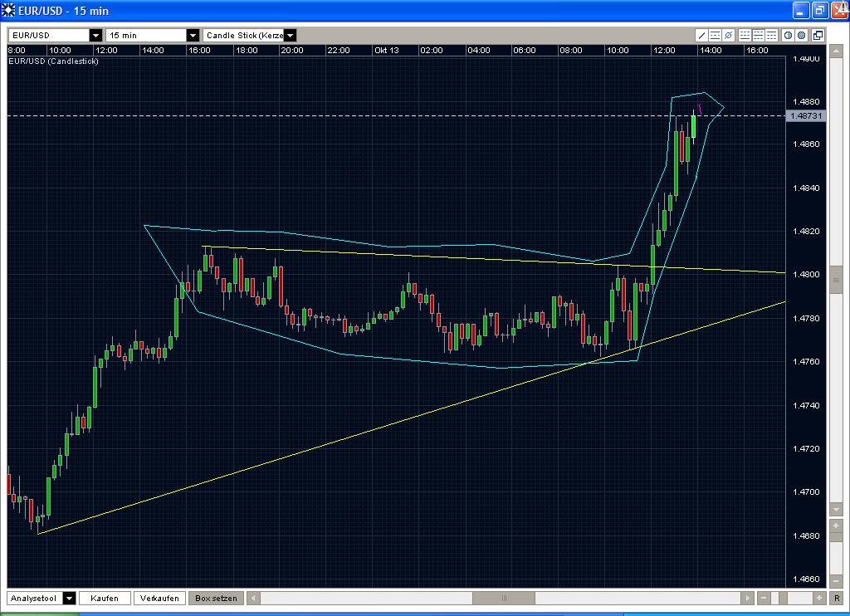This screenshot has height=616, width=850.
Task: Select the horizontal channel lines tool
Action: (715, 35)
